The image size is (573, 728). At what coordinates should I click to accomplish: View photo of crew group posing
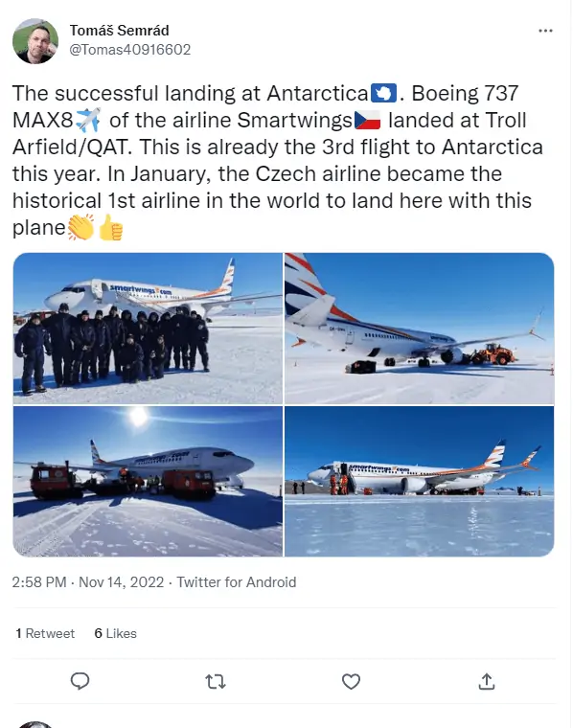(148, 329)
